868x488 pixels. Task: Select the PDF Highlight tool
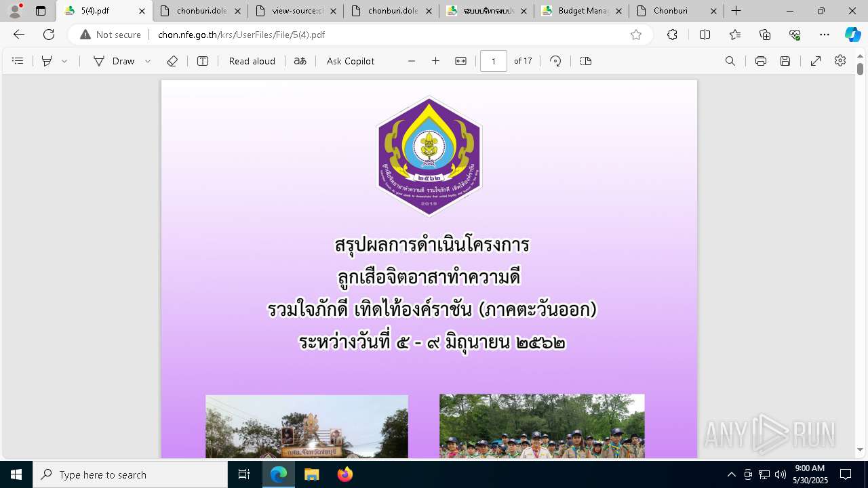47,61
